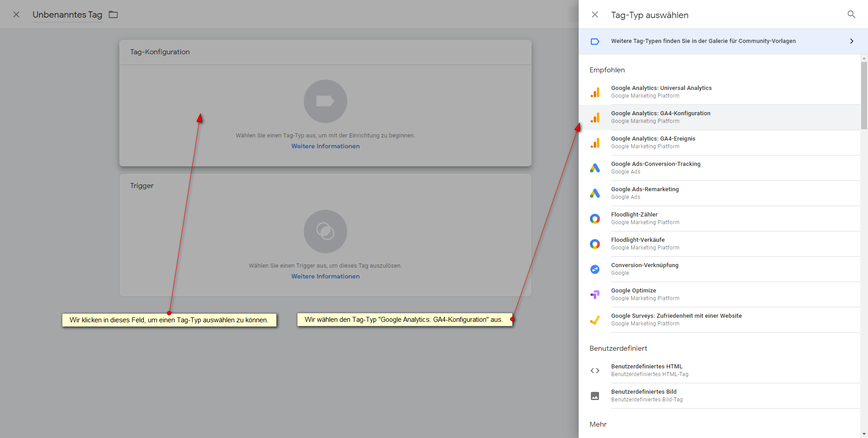The image size is (868, 438).
Task: Edit the Unbenanntes Tag name field
Action: tap(67, 14)
